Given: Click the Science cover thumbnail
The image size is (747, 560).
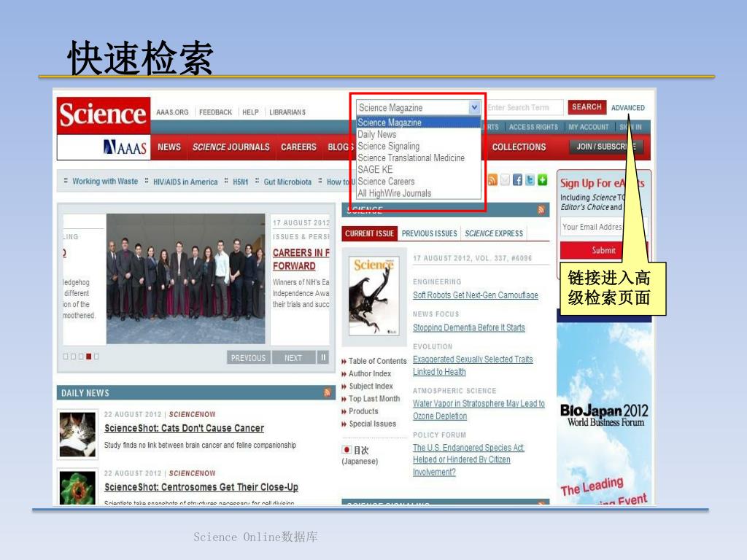Looking at the screenshot, I should [x=374, y=297].
